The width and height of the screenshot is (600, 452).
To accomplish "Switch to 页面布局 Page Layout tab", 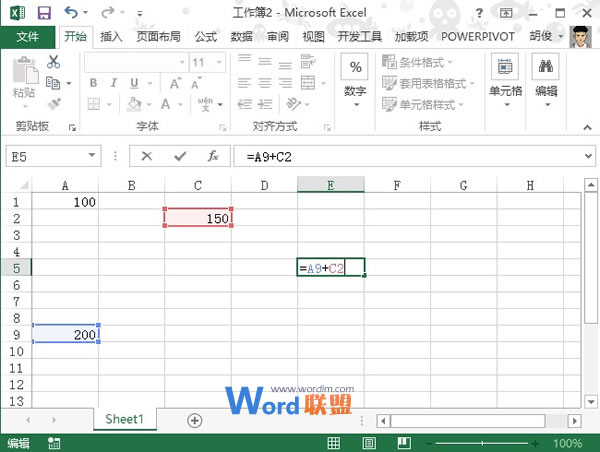I will pyautogui.click(x=158, y=37).
